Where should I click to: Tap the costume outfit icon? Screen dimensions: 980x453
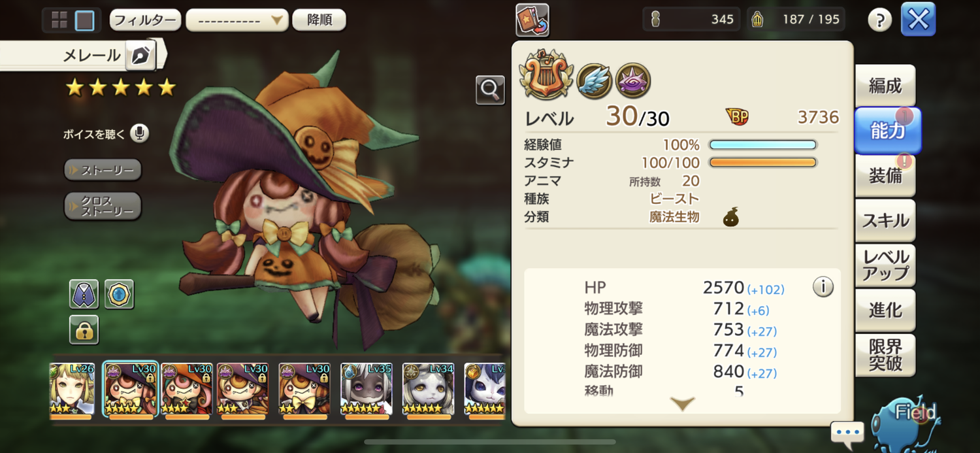pos(84,294)
